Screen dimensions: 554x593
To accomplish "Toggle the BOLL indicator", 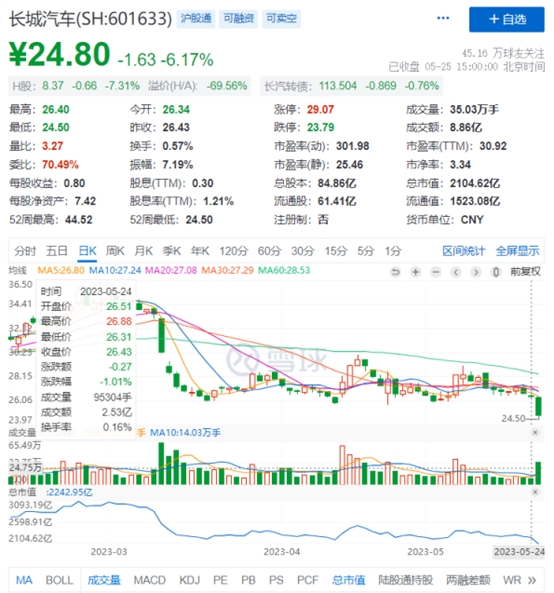I will coord(59,580).
